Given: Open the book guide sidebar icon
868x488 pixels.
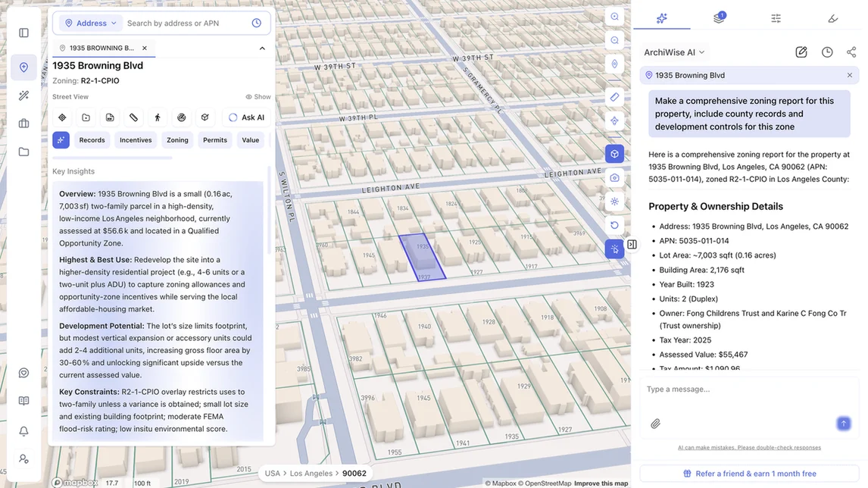Looking at the screenshot, I should tap(23, 401).
